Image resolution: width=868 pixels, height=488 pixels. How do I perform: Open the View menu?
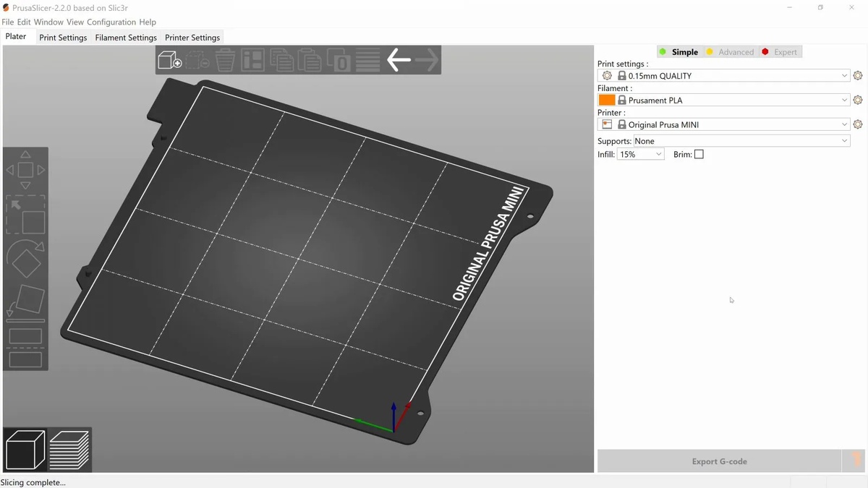point(75,22)
